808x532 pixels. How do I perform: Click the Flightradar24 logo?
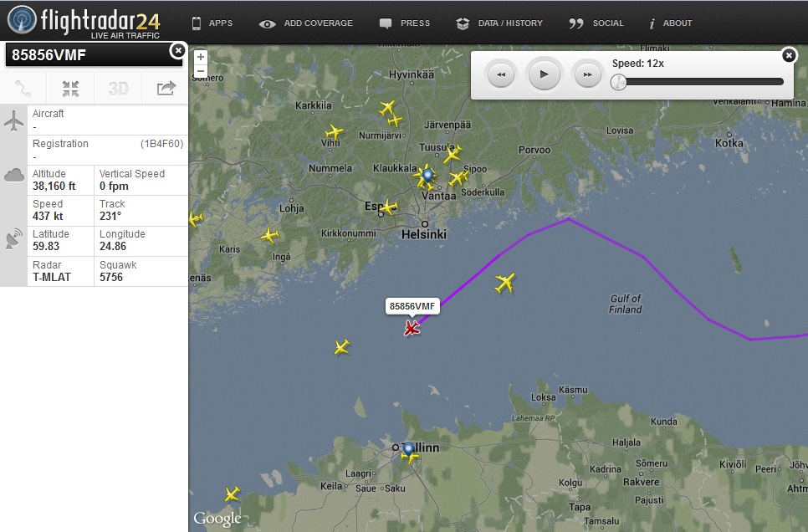pos(84,22)
